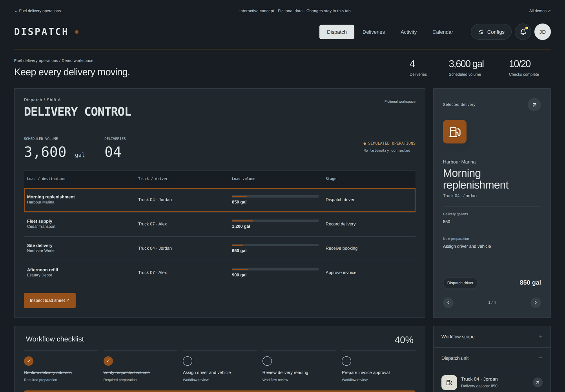This screenshot has width=565, height=392.
Task: Go to next delivery chevron
Action: tap(536, 303)
